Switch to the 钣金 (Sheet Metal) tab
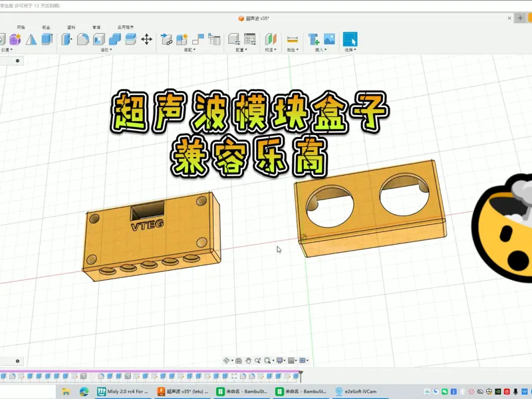 tap(46, 27)
